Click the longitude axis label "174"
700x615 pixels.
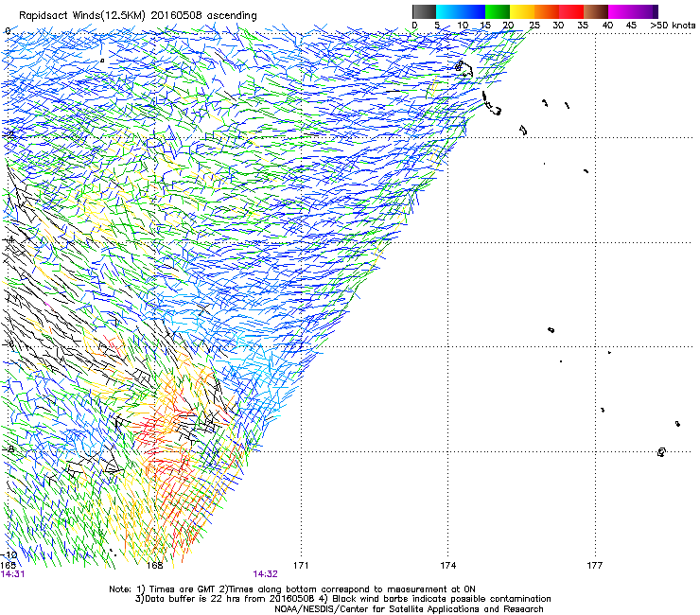point(447,566)
